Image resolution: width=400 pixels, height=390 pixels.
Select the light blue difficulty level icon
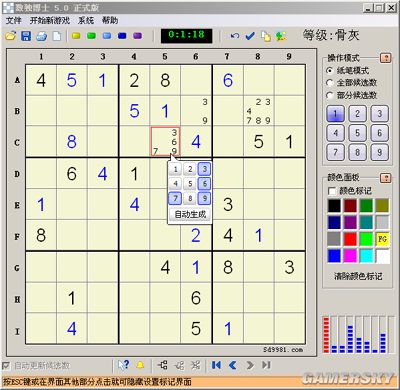pos(107,36)
